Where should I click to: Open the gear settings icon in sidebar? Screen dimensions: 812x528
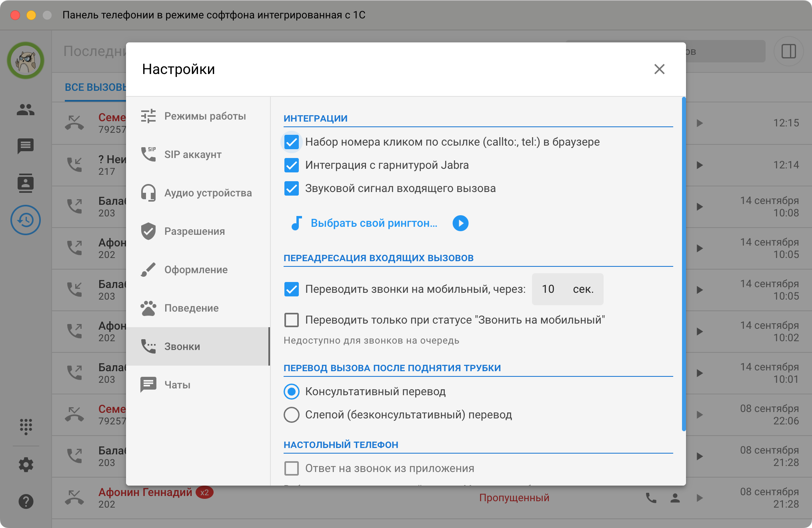tap(26, 465)
